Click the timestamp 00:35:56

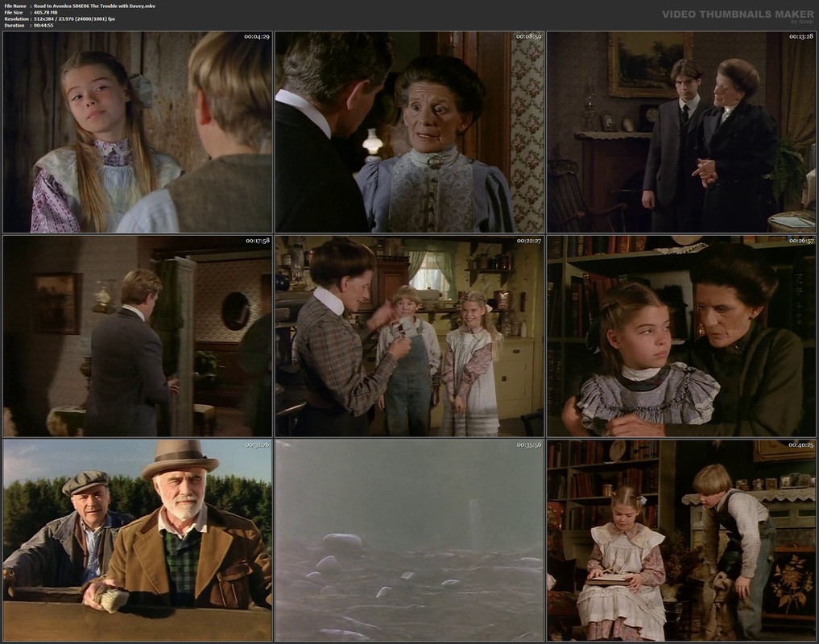point(528,445)
